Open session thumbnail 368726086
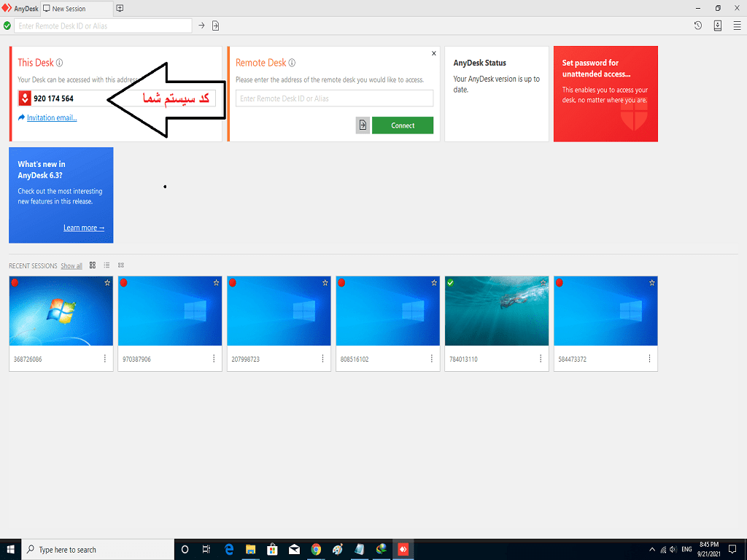 coord(61,311)
